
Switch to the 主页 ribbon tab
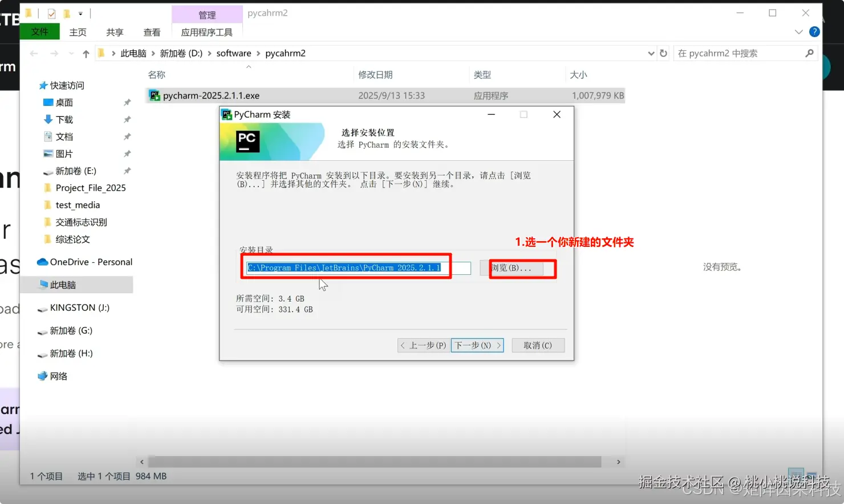[78, 32]
